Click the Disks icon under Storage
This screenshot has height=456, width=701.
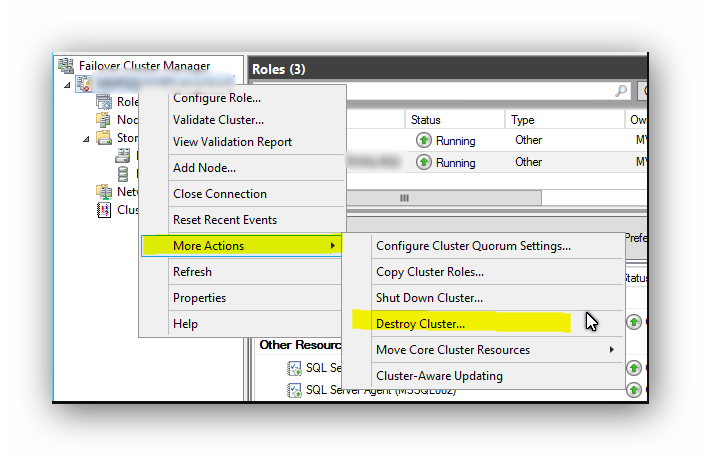[x=122, y=156]
